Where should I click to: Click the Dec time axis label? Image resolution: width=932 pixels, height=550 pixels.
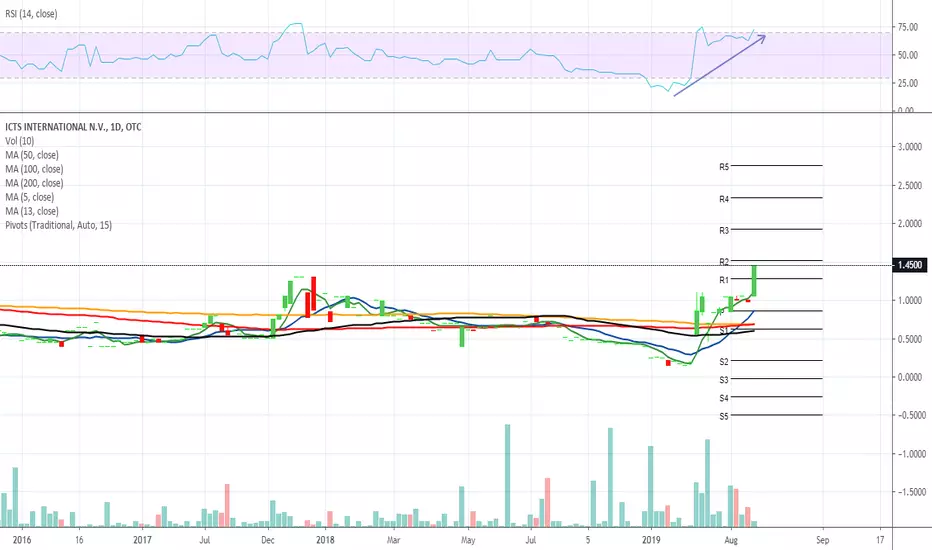(268, 540)
